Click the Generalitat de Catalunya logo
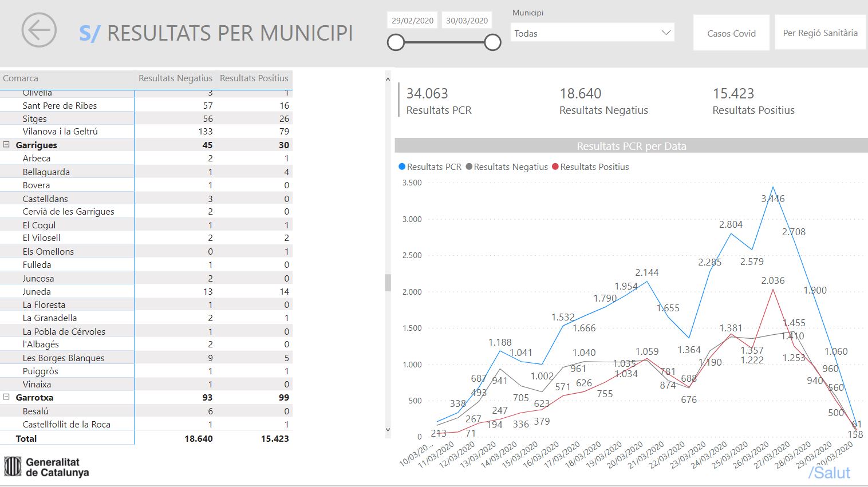 coord(47,467)
